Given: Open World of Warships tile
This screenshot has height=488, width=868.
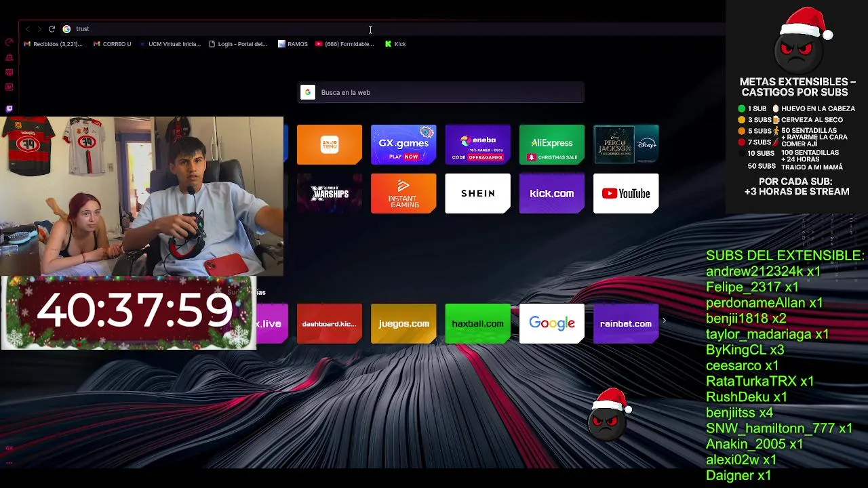Looking at the screenshot, I should point(330,194).
